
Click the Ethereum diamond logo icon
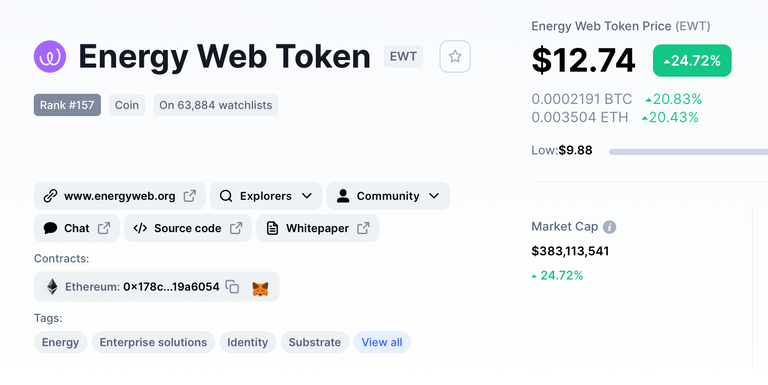(x=52, y=287)
